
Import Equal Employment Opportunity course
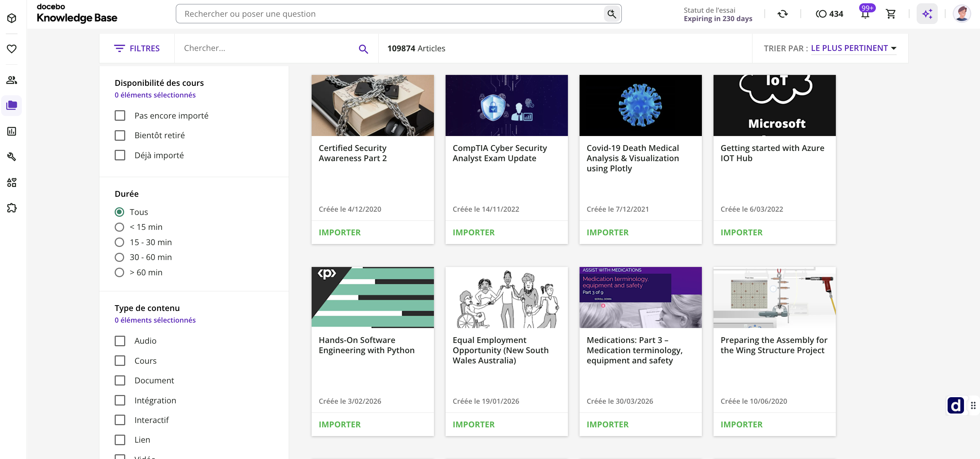pyautogui.click(x=473, y=424)
